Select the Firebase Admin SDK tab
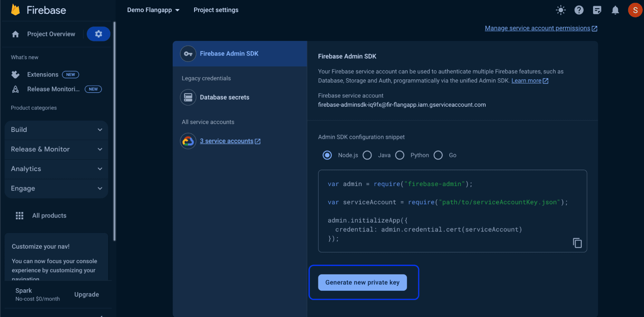 pos(229,54)
